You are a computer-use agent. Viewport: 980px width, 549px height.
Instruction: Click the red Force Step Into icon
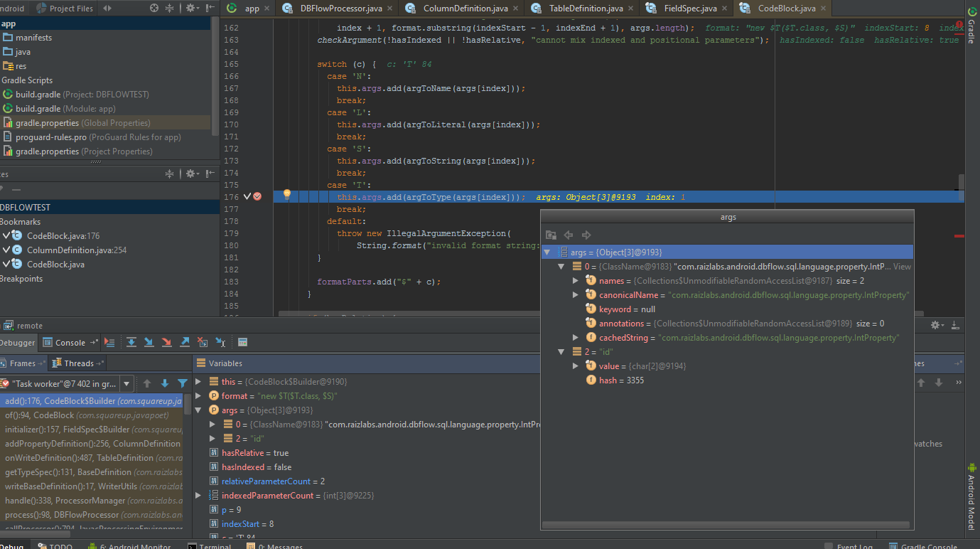167,342
